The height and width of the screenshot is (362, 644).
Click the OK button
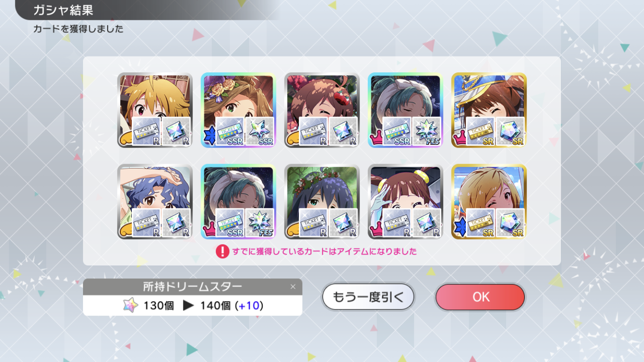[x=480, y=297]
